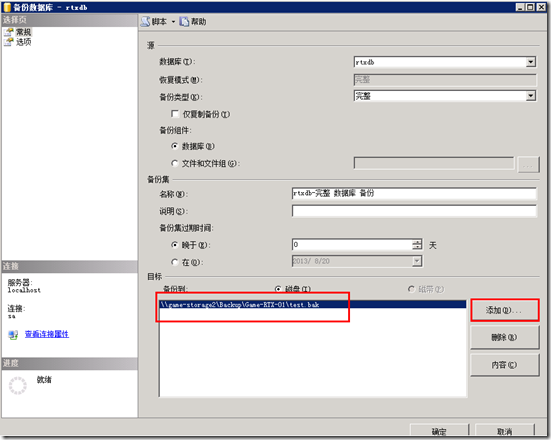Select the 磁带 destination radio button
This screenshot has height=440, width=551.
(411, 289)
